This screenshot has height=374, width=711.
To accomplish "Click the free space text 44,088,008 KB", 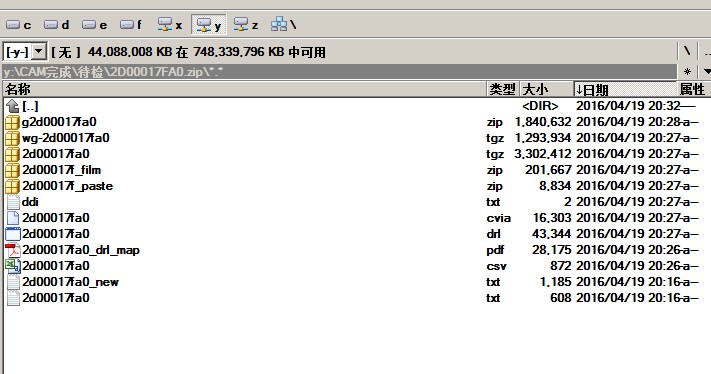I will (x=130, y=52).
